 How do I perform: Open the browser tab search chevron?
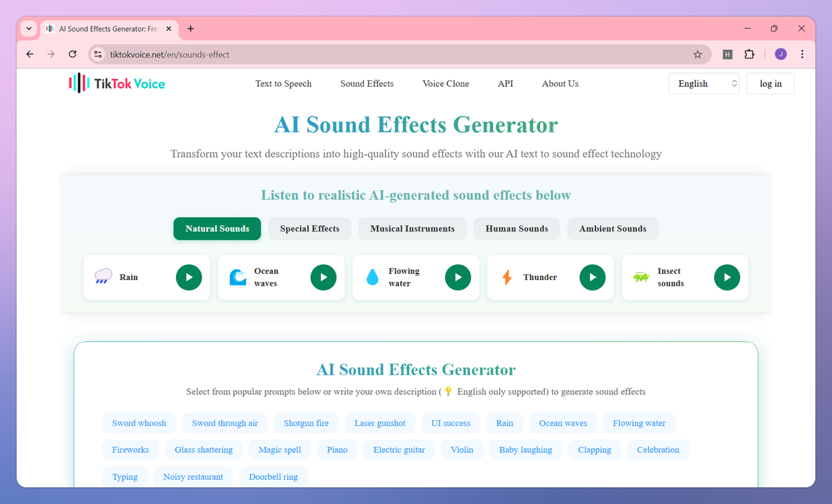[x=28, y=28]
